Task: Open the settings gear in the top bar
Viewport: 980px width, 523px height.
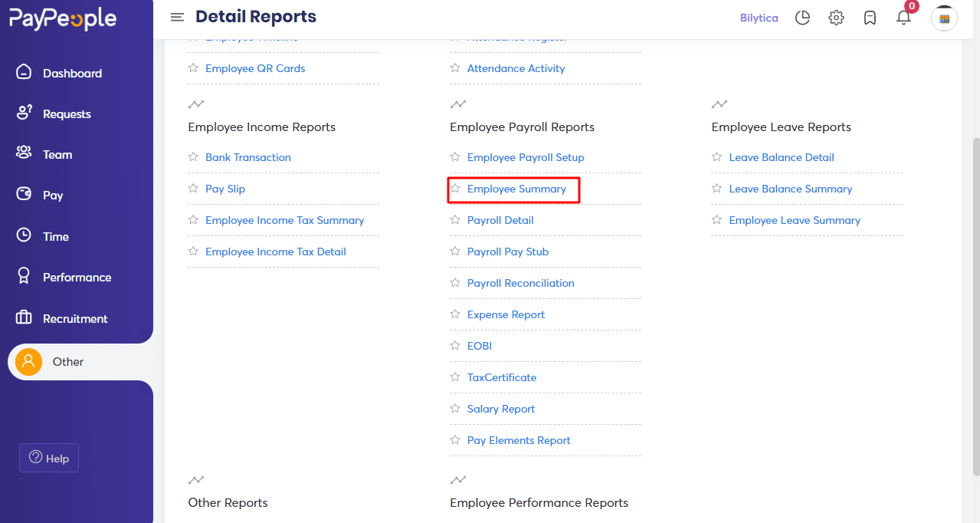Action: [x=836, y=17]
